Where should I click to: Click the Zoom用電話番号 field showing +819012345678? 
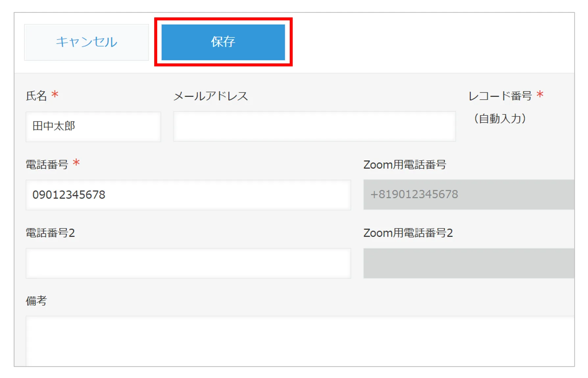(x=469, y=195)
